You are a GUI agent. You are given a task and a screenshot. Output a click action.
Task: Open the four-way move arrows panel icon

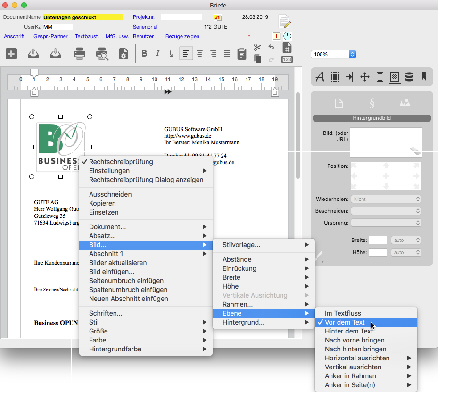(365, 77)
